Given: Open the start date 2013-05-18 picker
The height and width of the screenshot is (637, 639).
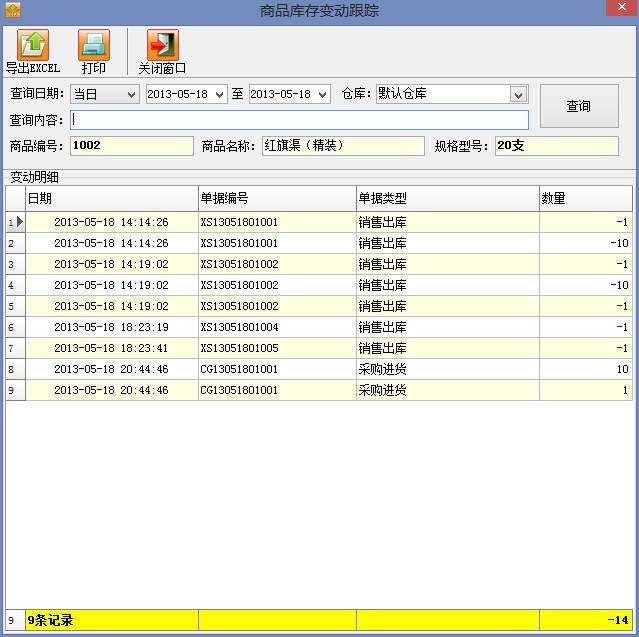Looking at the screenshot, I should click(x=219, y=95).
